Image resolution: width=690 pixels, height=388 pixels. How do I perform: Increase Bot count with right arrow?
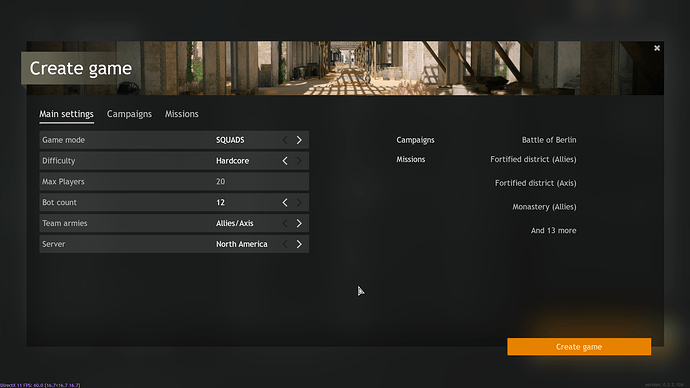coord(299,202)
